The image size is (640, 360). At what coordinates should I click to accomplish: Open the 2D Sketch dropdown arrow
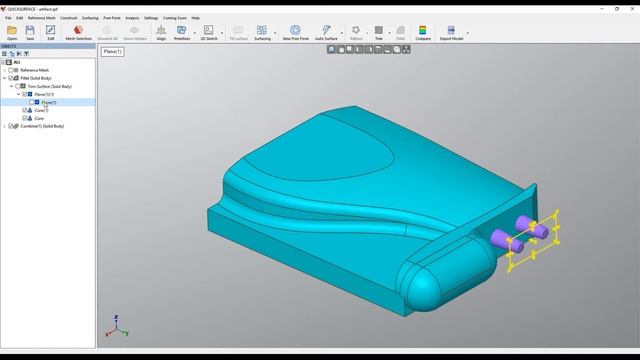coord(222,33)
